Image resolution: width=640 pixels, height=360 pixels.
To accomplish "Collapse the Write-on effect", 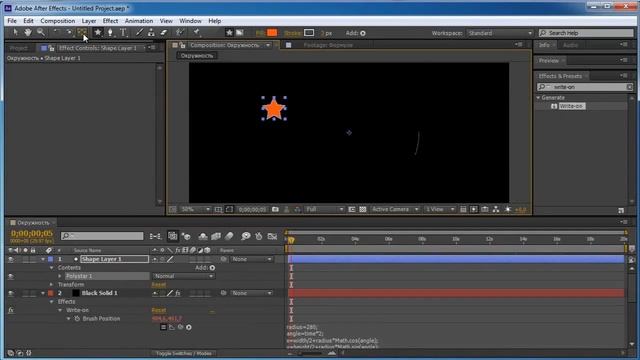I will tap(60, 310).
